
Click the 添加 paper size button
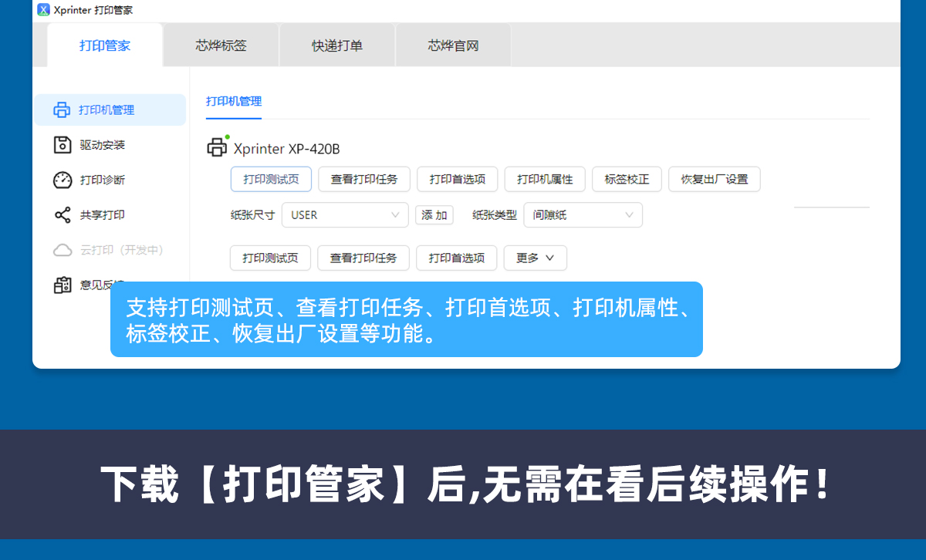(x=434, y=215)
